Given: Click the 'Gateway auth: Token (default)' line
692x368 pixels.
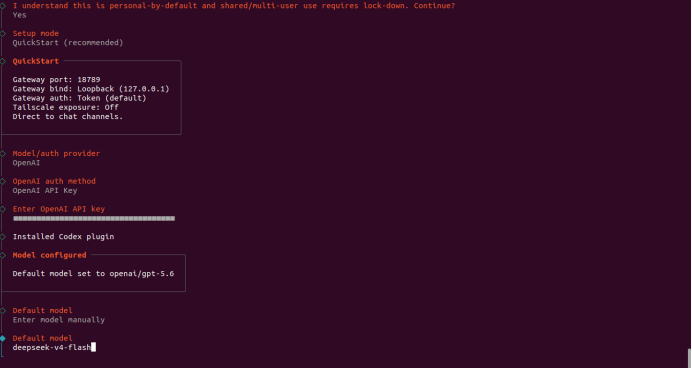Looking at the screenshot, I should click(79, 98).
